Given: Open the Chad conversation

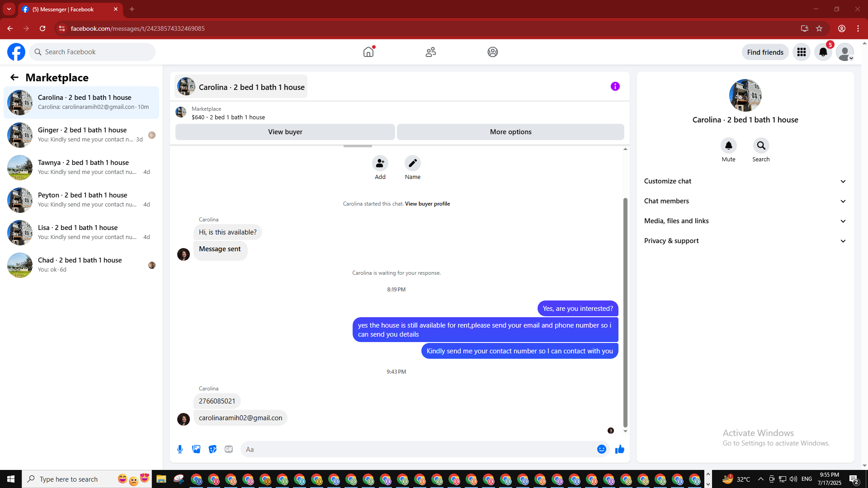Looking at the screenshot, I should pyautogui.click(x=81, y=265).
